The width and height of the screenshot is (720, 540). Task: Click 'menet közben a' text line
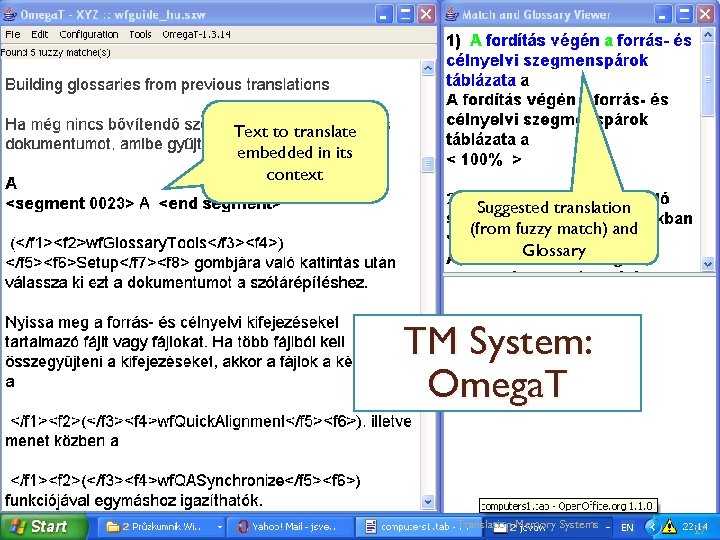(62, 441)
